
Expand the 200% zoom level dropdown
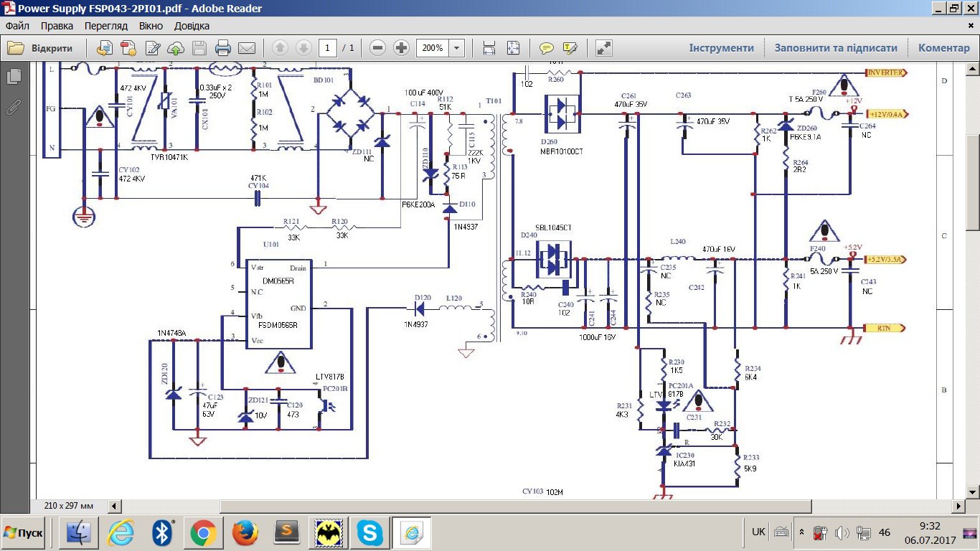point(457,48)
